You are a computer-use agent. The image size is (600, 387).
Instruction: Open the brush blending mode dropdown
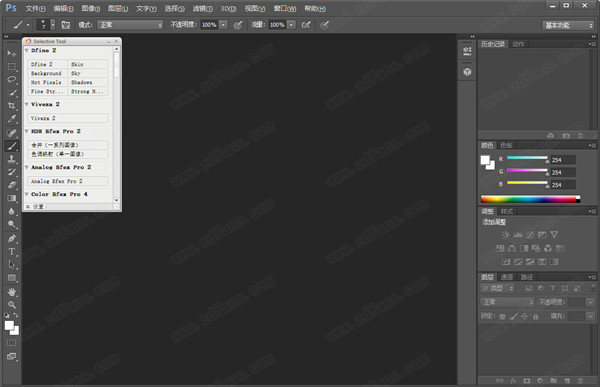pos(130,25)
